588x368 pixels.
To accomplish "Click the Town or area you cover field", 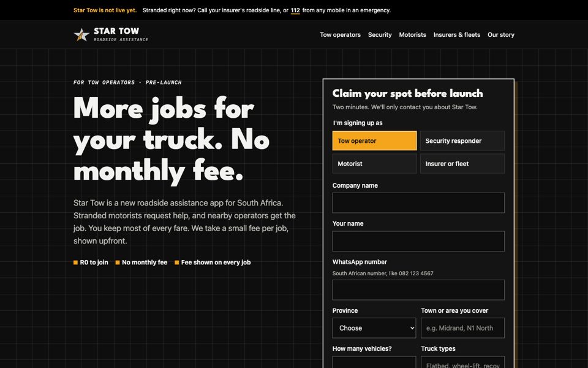I will click(x=462, y=328).
